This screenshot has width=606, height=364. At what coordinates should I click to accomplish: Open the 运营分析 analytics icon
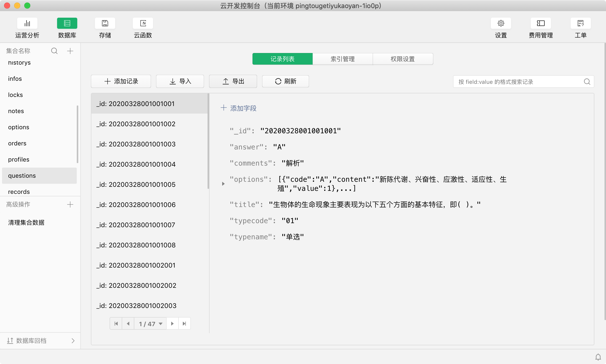[27, 23]
